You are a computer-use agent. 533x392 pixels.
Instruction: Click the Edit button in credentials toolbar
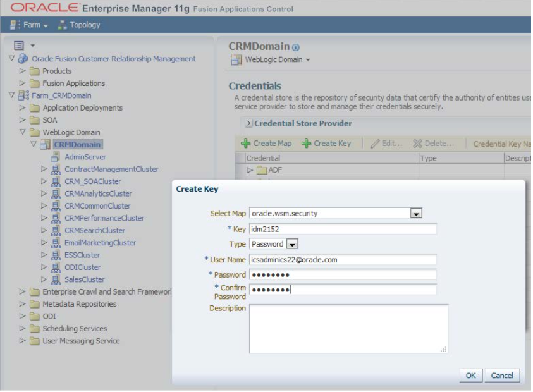click(386, 144)
